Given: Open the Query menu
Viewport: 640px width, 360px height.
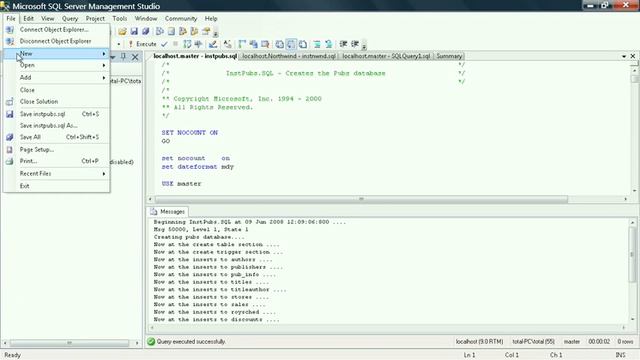Looking at the screenshot, I should pos(70,18).
